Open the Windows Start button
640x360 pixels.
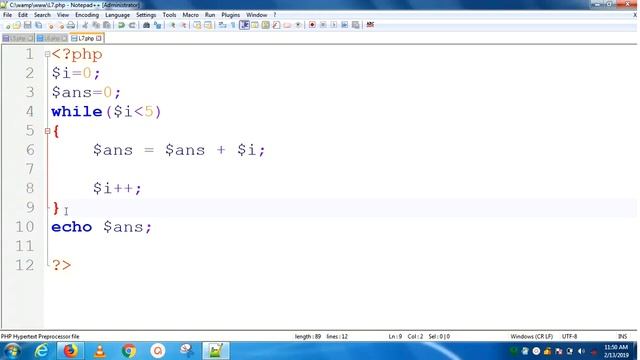(x=12, y=351)
